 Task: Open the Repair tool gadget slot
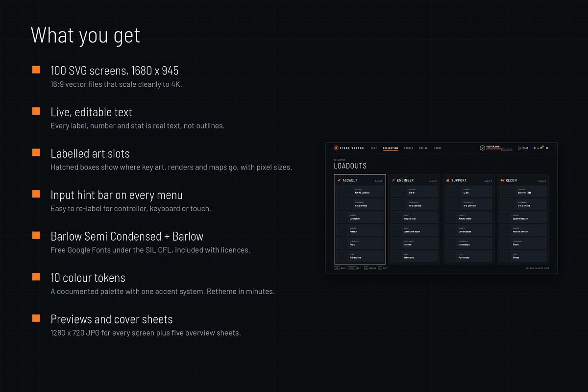coord(415,217)
